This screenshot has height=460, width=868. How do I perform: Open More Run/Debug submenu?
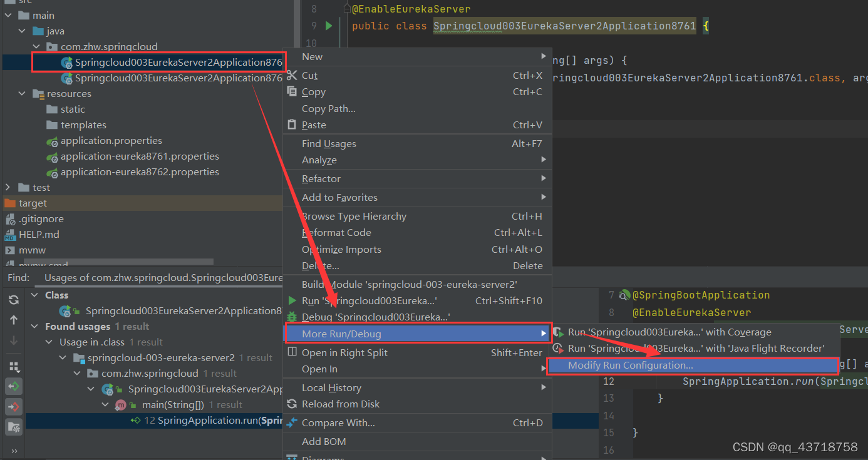click(x=417, y=333)
